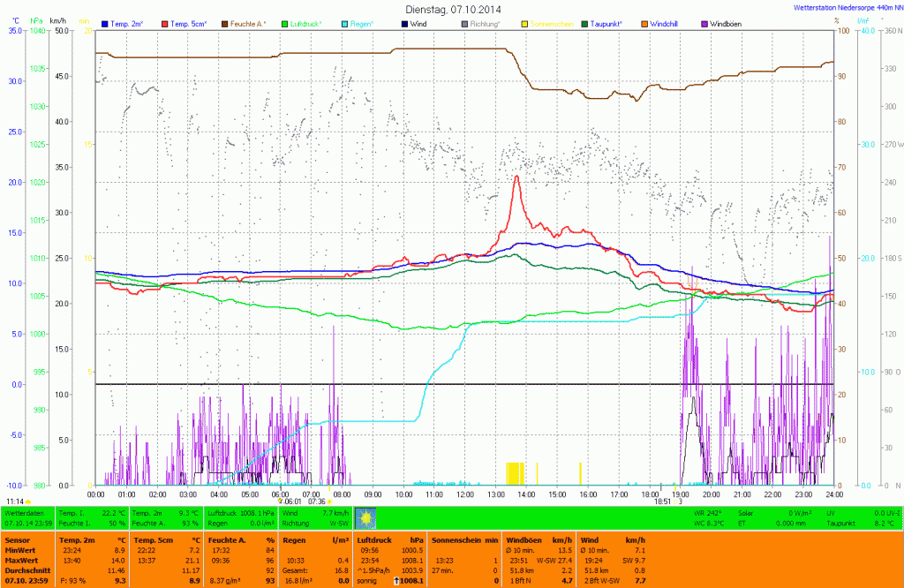Click the red Temp. 5cm legend marker
904x588 pixels.
point(164,23)
